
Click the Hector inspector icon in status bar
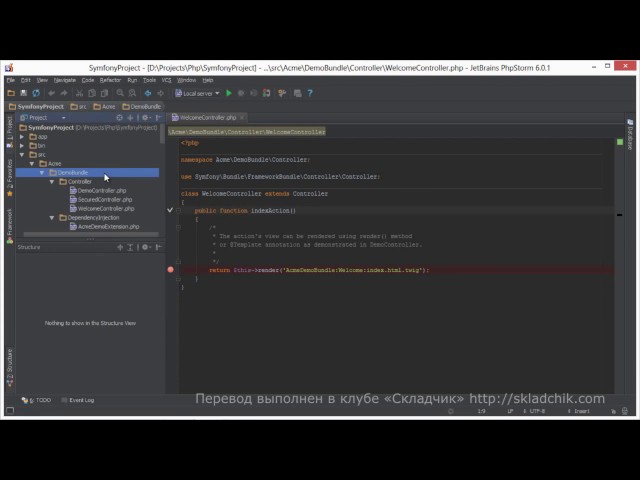[624, 411]
